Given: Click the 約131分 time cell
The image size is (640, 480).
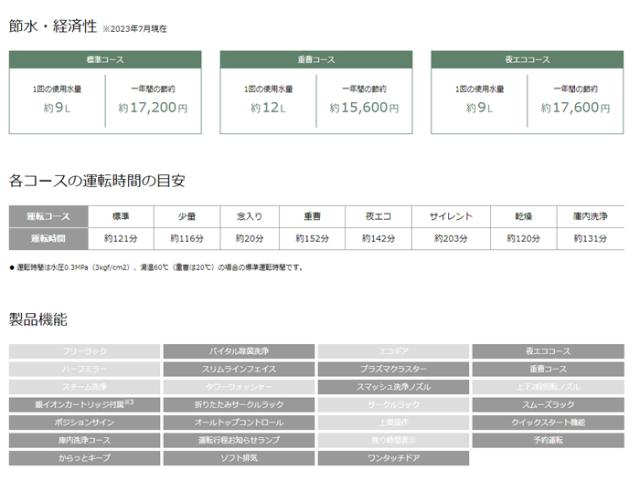Looking at the screenshot, I should pos(590,238).
